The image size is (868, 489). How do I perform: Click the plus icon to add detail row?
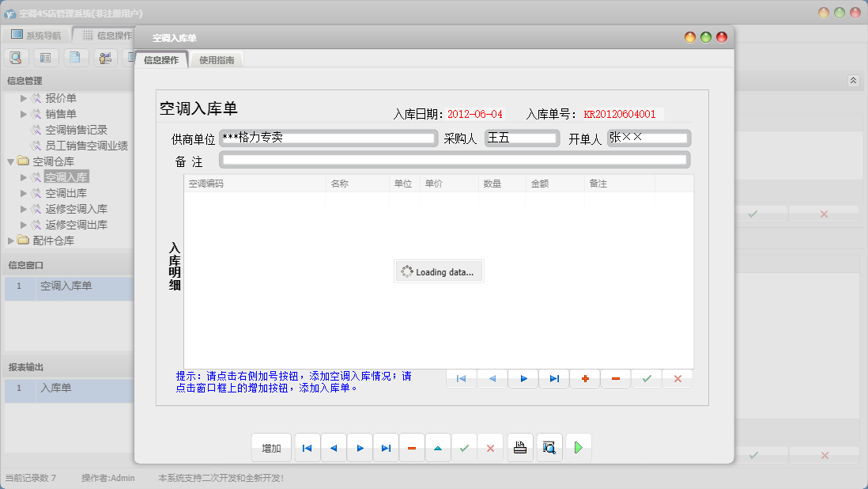pos(585,378)
